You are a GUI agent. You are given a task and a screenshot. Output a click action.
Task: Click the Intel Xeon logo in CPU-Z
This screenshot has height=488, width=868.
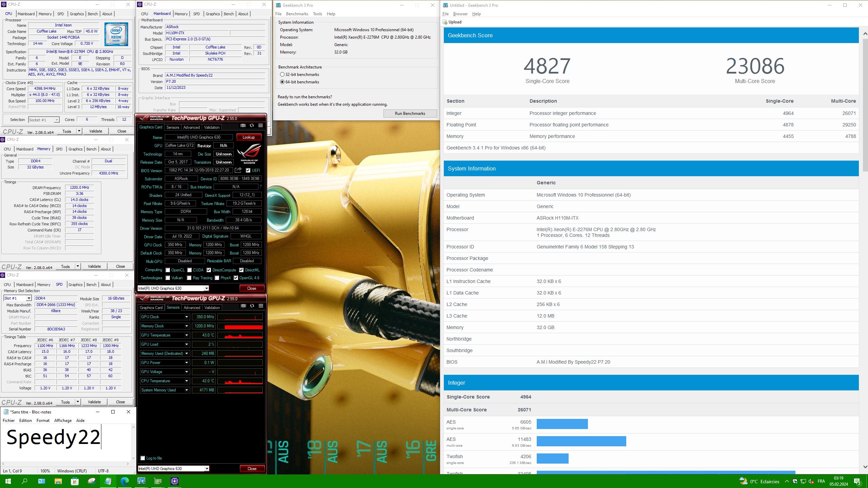(x=116, y=34)
